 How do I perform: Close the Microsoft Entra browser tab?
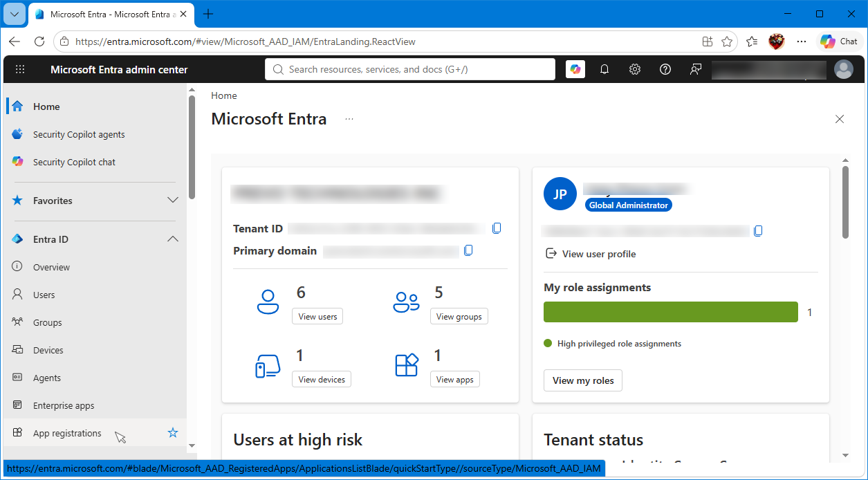pos(183,14)
